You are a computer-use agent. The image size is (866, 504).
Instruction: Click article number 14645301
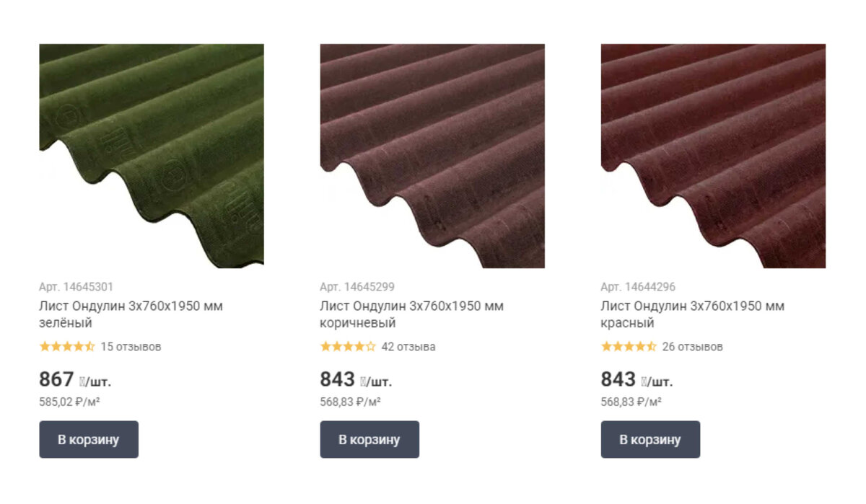pos(76,287)
